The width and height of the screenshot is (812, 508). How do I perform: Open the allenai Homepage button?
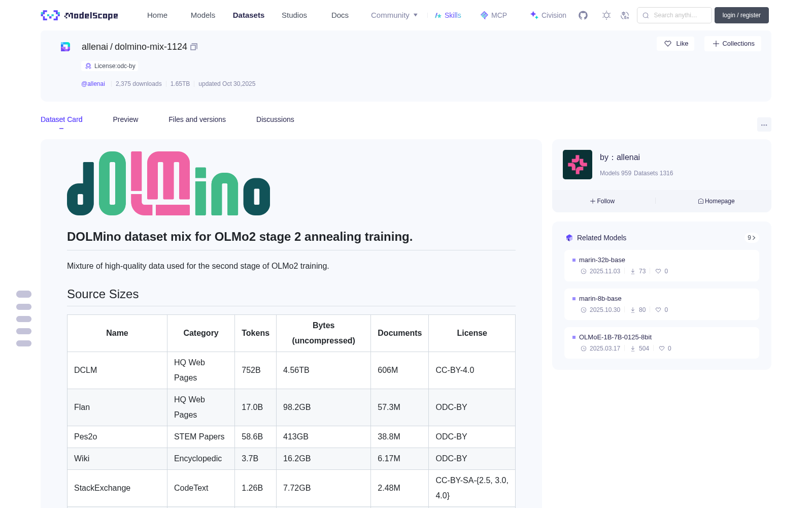coord(716,201)
